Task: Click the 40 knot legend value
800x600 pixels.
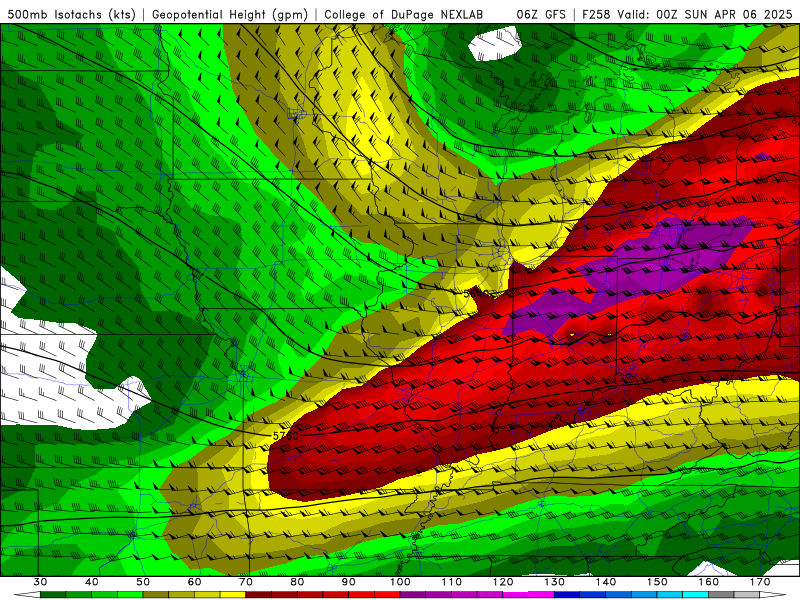Action: pyautogui.click(x=92, y=582)
